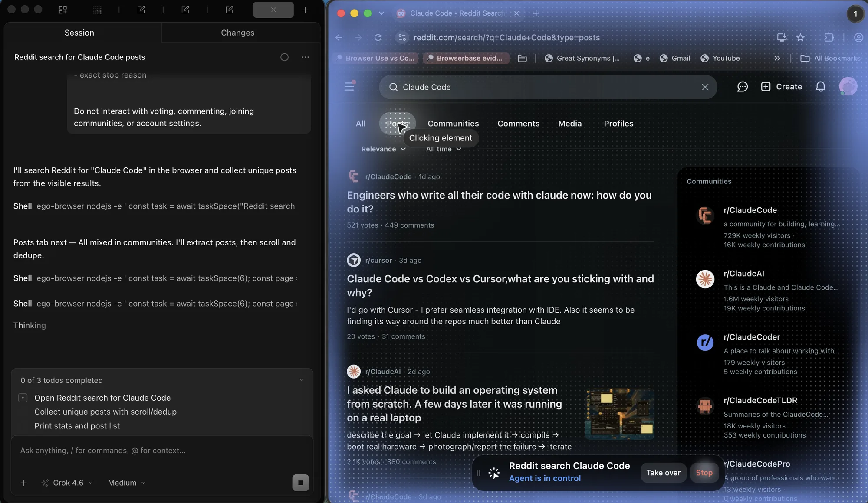Reload the Reddit page
Screen dimensions: 868x503
tap(378, 38)
